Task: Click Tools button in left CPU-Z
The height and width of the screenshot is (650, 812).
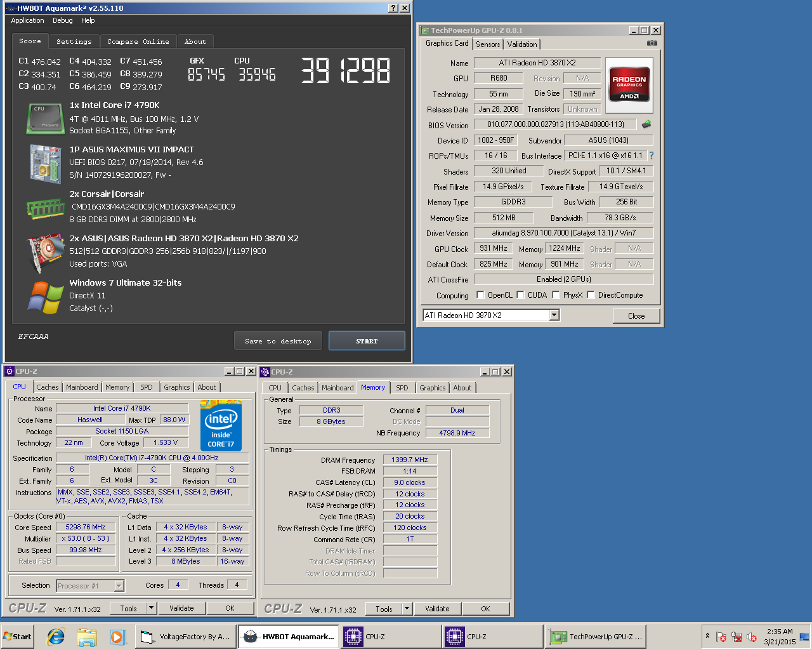Action: tap(128, 608)
